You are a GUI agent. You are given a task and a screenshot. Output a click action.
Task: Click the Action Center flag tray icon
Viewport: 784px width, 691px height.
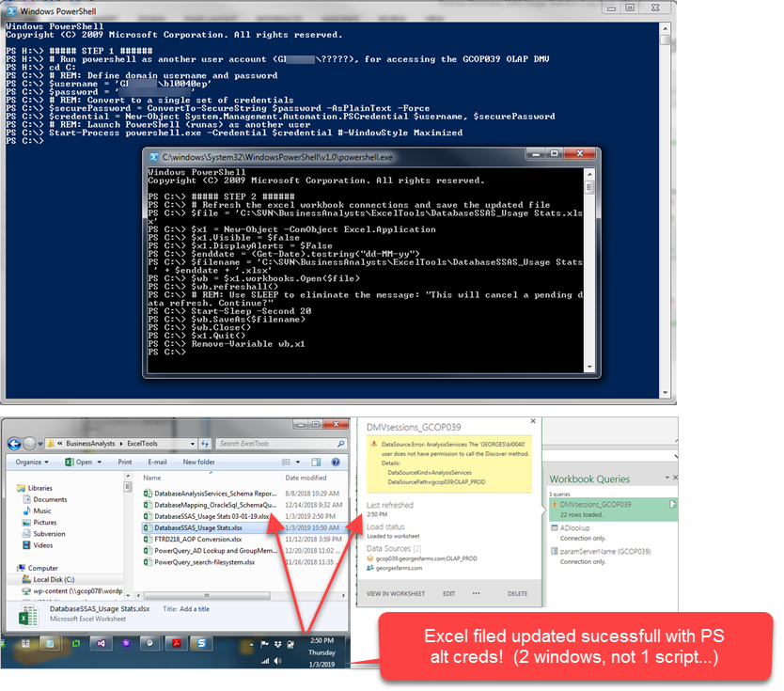[264, 645]
